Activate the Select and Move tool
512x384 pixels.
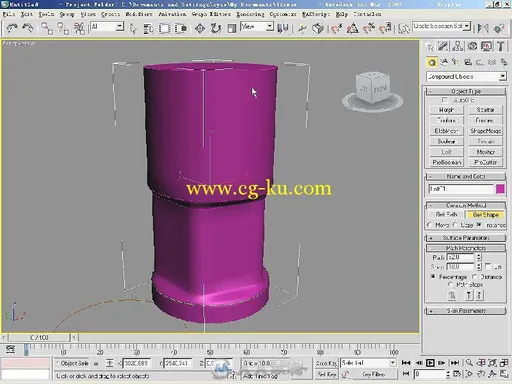[x=200, y=29]
